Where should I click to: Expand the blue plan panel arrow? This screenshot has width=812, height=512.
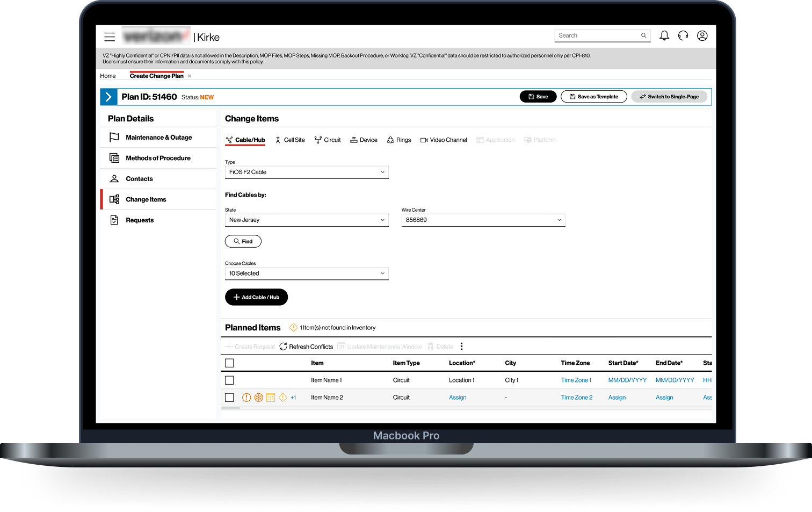pyautogui.click(x=108, y=97)
